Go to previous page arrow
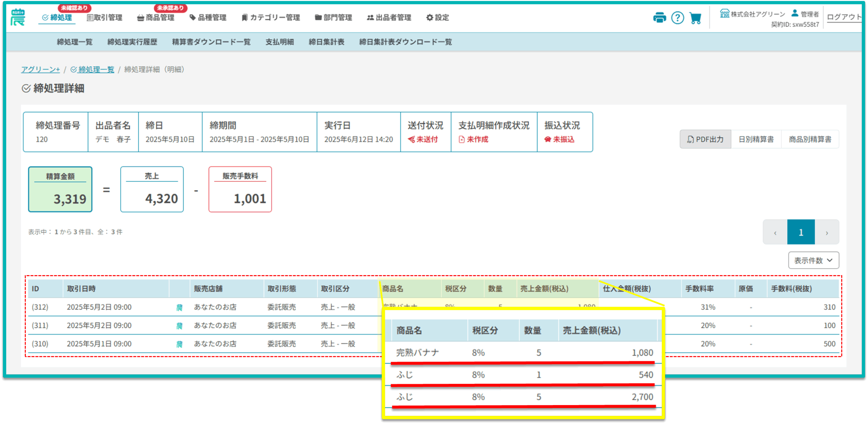 click(x=775, y=233)
